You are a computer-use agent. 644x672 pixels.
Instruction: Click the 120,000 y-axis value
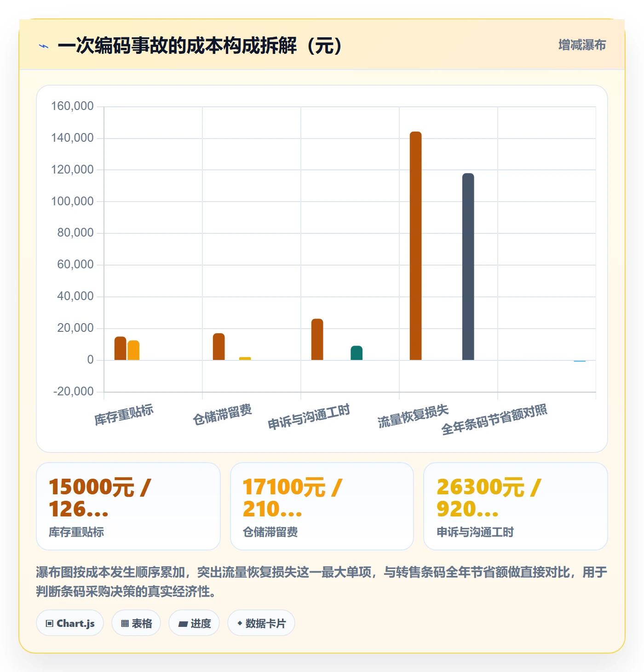pos(72,170)
